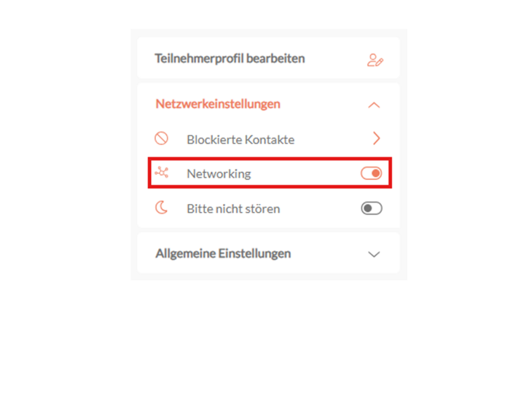Click the Blockierte Kontakte label
532x399 pixels.
pyautogui.click(x=240, y=139)
